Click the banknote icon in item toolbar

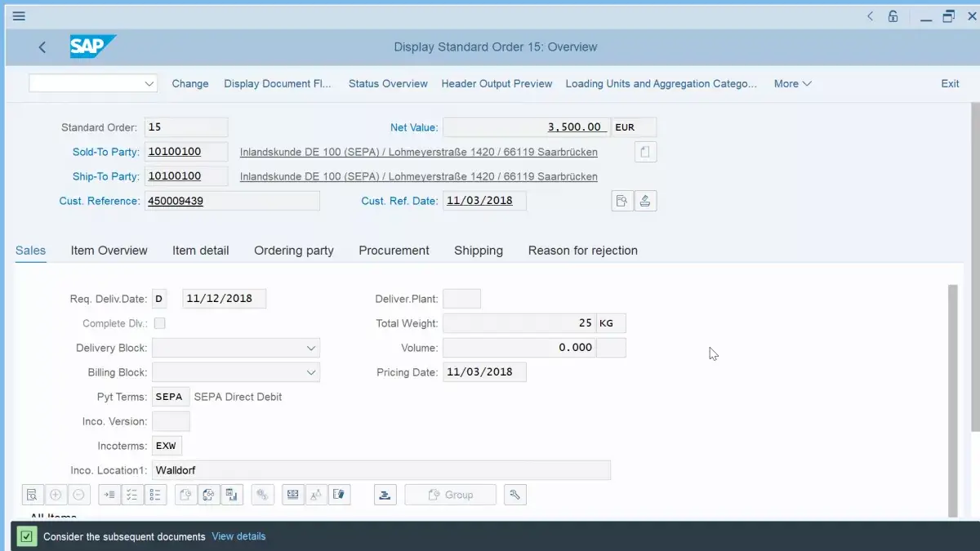pyautogui.click(x=293, y=495)
